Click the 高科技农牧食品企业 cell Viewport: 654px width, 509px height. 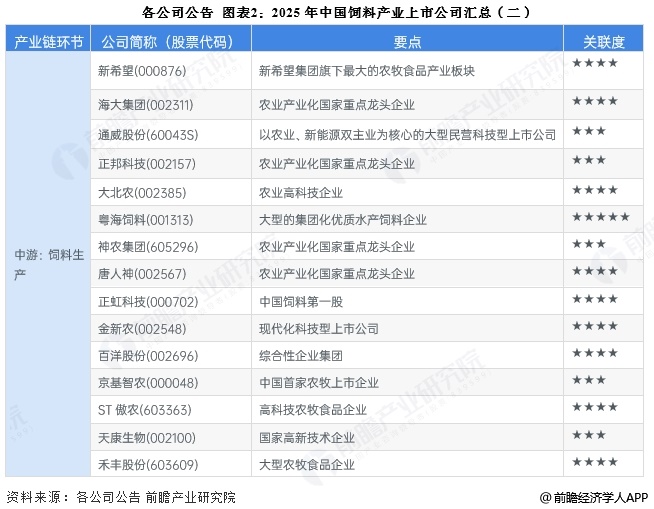[x=407, y=410]
